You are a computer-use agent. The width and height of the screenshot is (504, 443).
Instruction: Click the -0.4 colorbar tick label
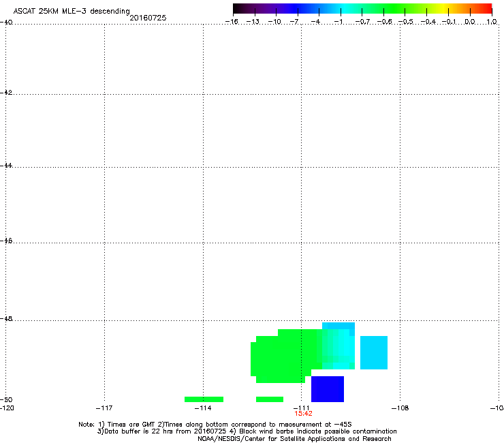[x=428, y=22]
